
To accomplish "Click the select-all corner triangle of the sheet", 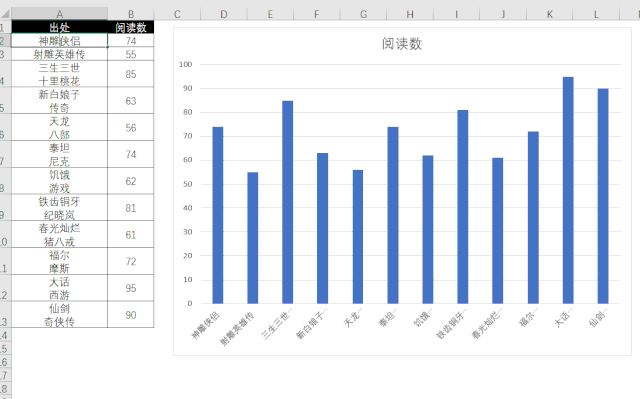I will [x=5, y=14].
